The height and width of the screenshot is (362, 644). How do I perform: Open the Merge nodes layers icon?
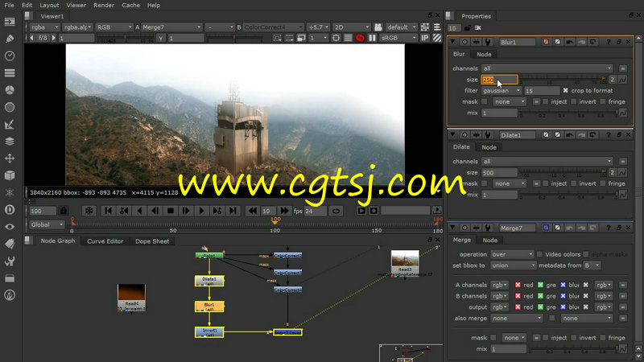[10, 142]
